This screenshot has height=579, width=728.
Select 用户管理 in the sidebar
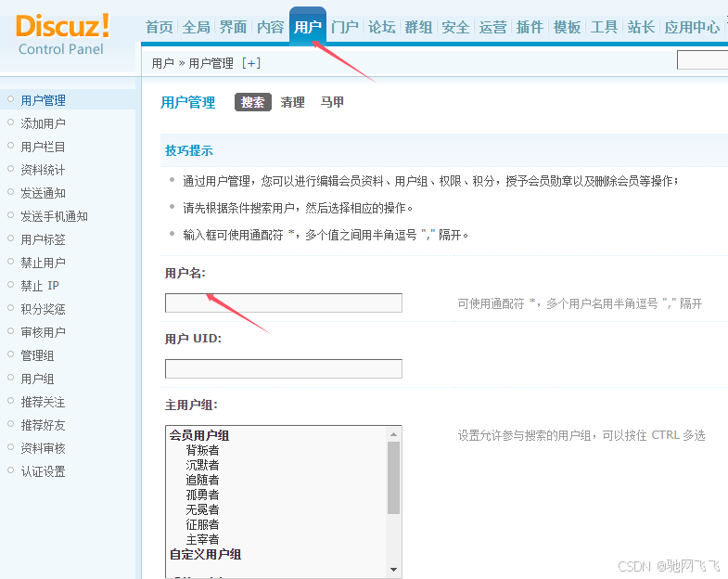pyautogui.click(x=44, y=100)
